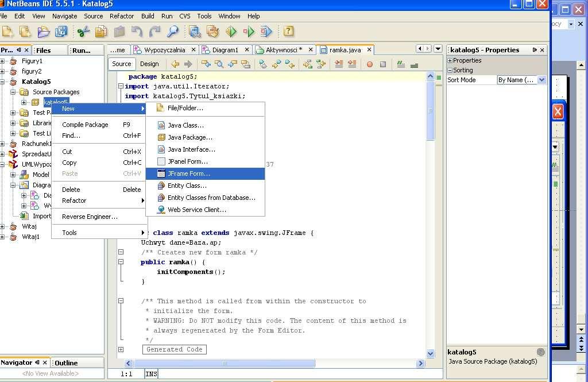This screenshot has height=382, width=588.
Task: Click the INS insert mode indicator
Action: pos(151,374)
